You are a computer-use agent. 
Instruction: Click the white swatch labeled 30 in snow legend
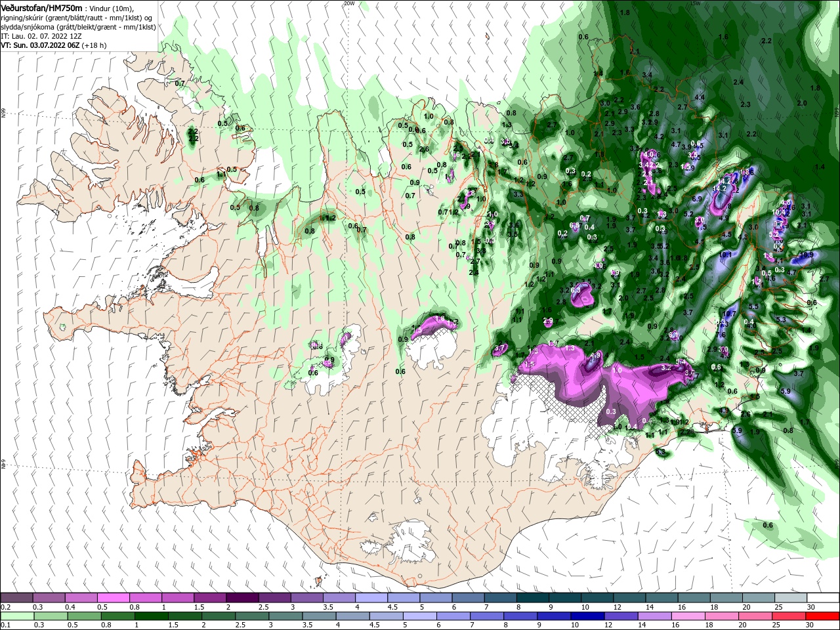tap(823, 598)
